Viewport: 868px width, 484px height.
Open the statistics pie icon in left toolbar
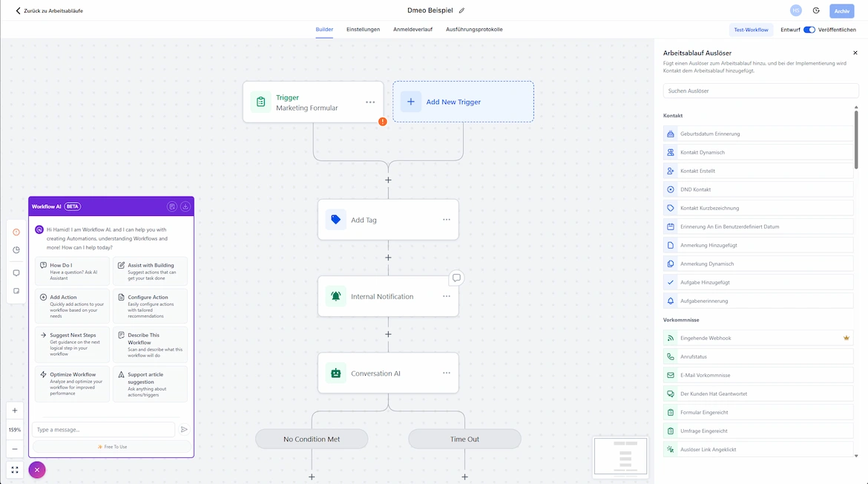coord(16,250)
